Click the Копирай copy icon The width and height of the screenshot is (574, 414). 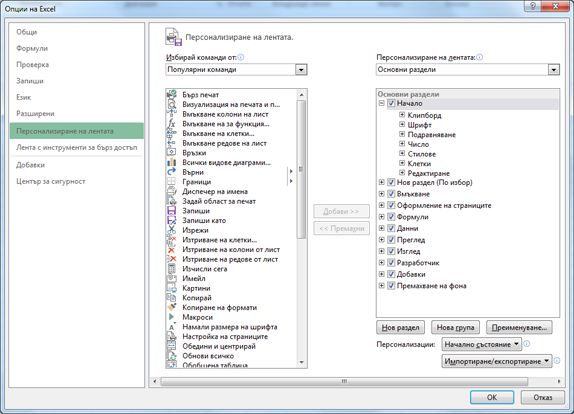click(171, 298)
